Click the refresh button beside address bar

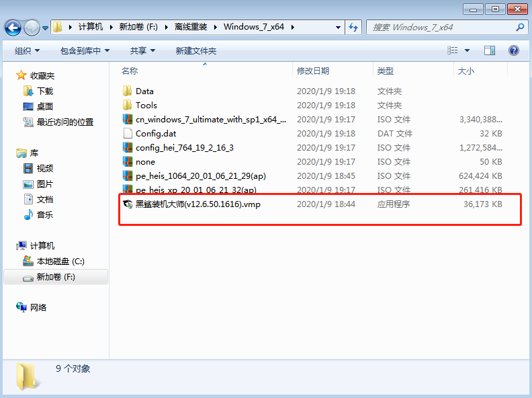click(x=354, y=28)
